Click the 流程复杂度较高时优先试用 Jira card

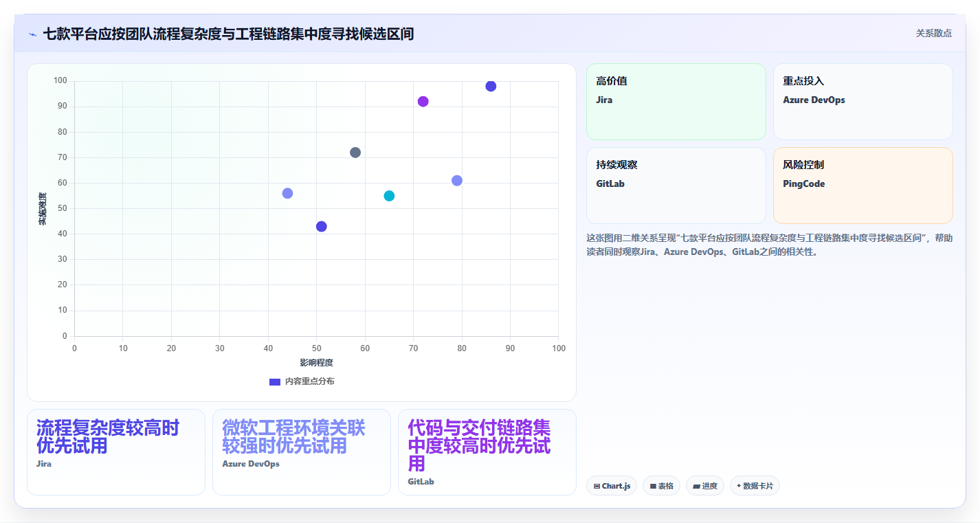click(x=116, y=452)
